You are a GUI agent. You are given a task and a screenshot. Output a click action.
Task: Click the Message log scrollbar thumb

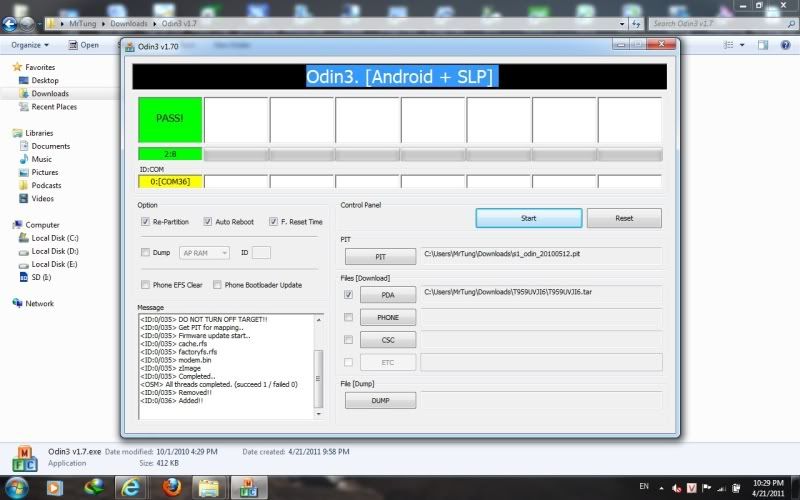319,379
